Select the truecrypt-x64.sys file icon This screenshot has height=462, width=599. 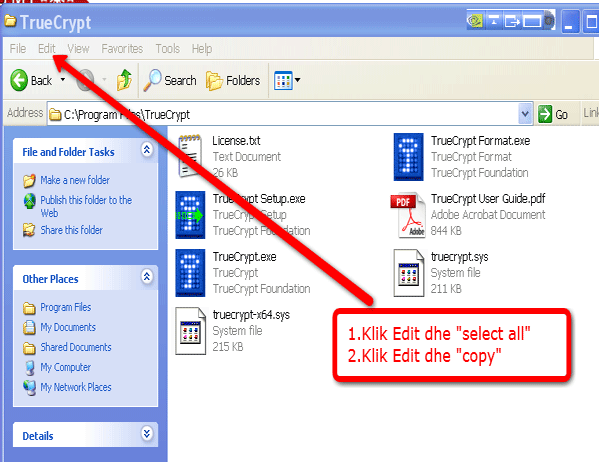tap(190, 331)
